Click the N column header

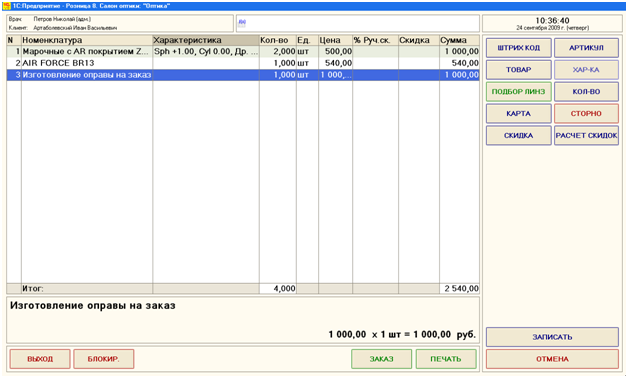pyautogui.click(x=14, y=40)
